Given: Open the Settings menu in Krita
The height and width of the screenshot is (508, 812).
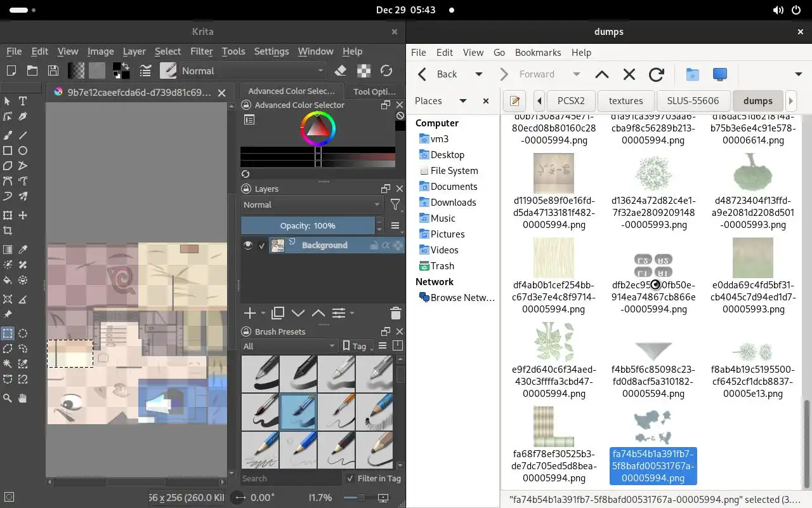Looking at the screenshot, I should (272, 51).
